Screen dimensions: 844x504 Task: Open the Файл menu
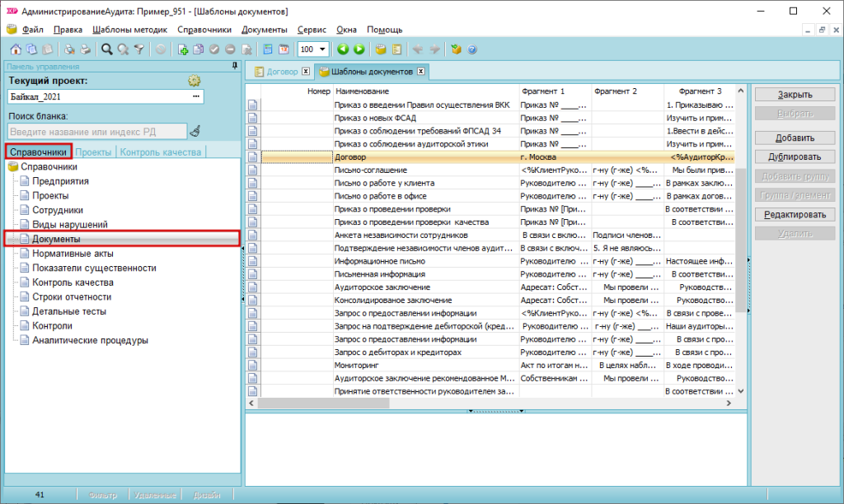[x=33, y=30]
